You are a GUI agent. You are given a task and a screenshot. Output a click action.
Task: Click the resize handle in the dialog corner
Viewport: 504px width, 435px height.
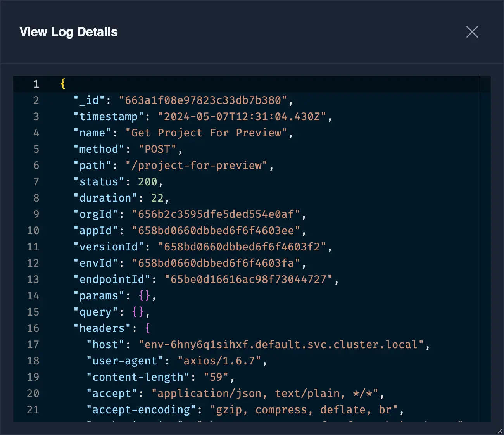coord(500,431)
